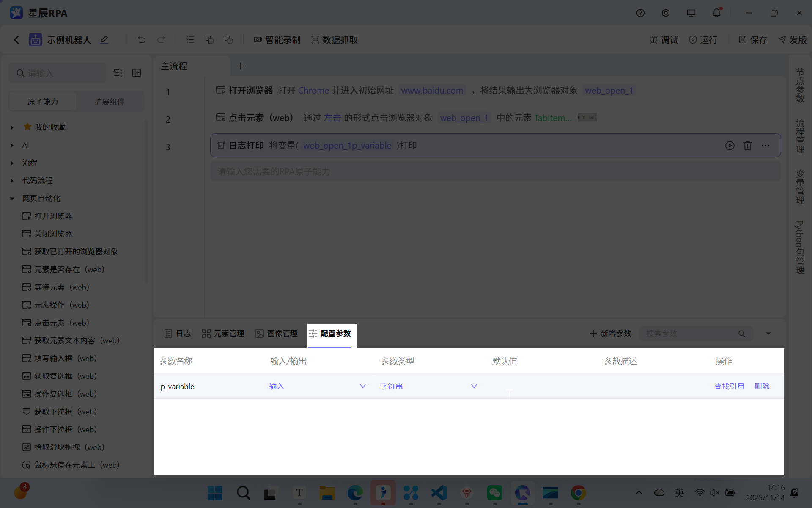Open the notification bell

click(716, 13)
